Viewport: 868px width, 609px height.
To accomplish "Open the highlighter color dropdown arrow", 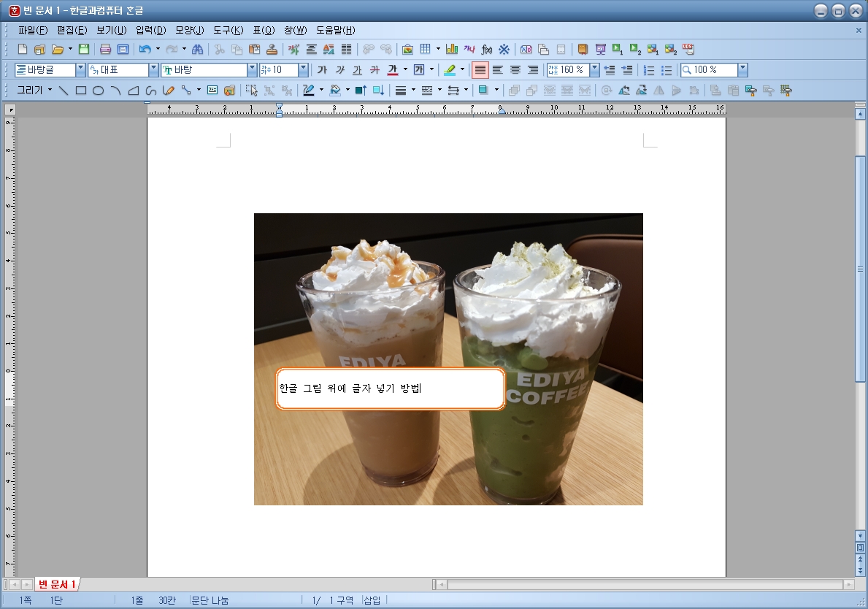I will pyautogui.click(x=462, y=70).
